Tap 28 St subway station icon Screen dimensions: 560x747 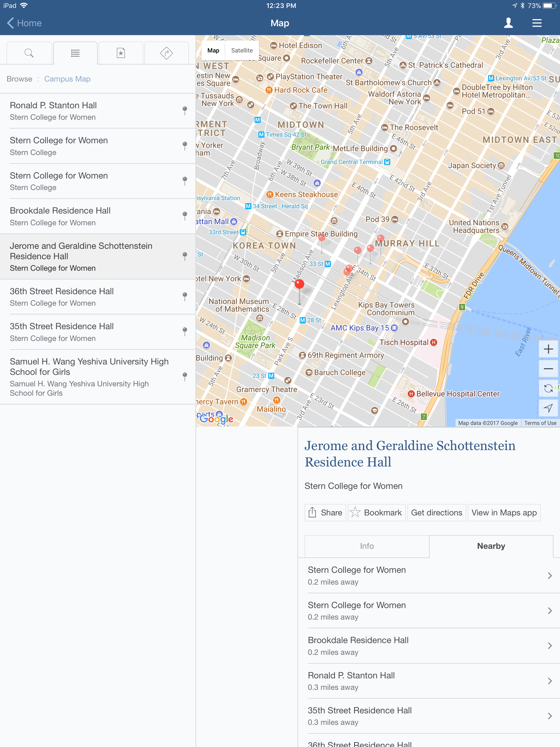pos(303,320)
